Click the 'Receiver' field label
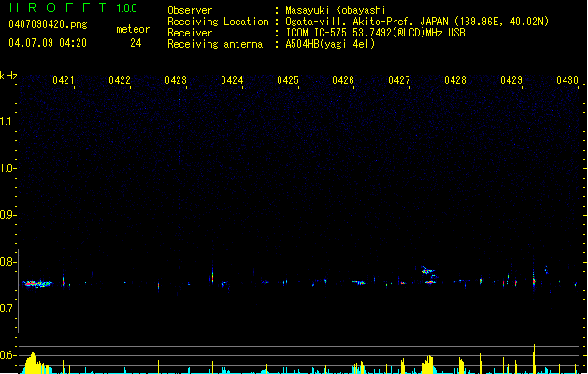Image resolution: width=588 pixels, height=374 pixels. click(190, 33)
